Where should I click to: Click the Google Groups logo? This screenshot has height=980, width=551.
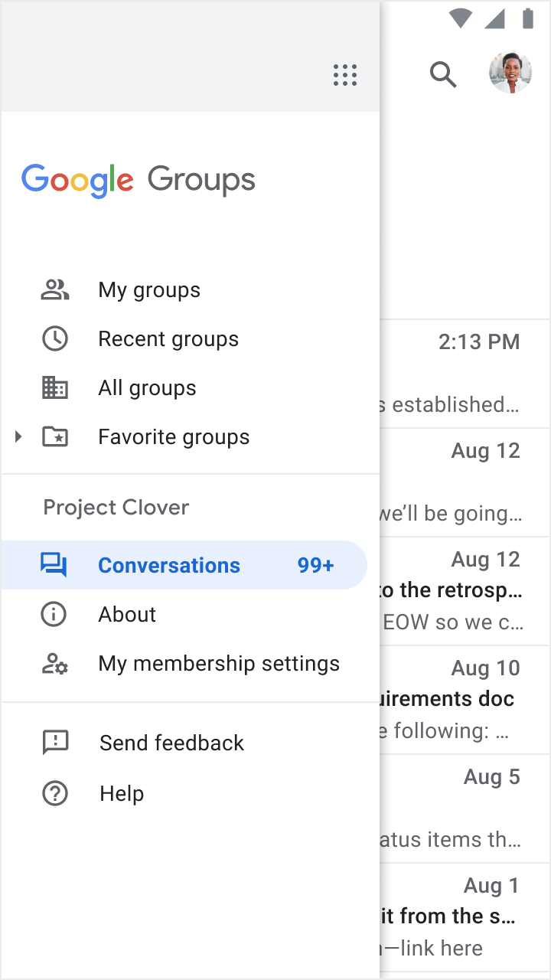click(x=139, y=181)
